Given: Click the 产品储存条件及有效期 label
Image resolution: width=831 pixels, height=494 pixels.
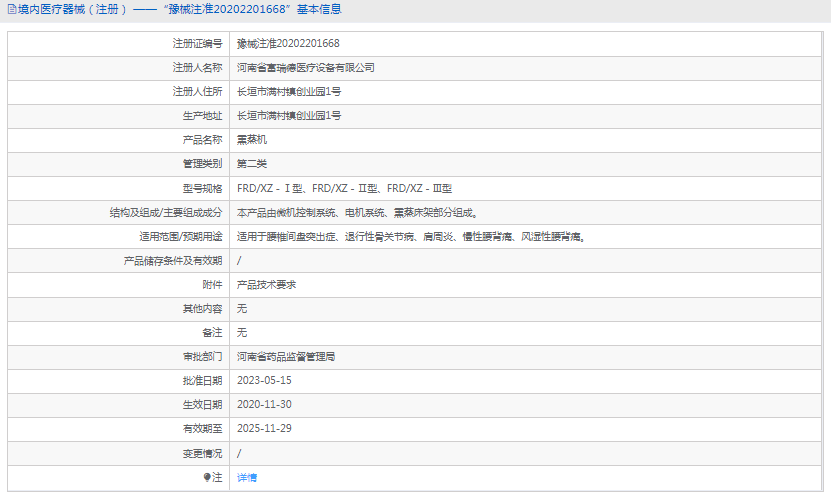Looking at the screenshot, I should (173, 261).
